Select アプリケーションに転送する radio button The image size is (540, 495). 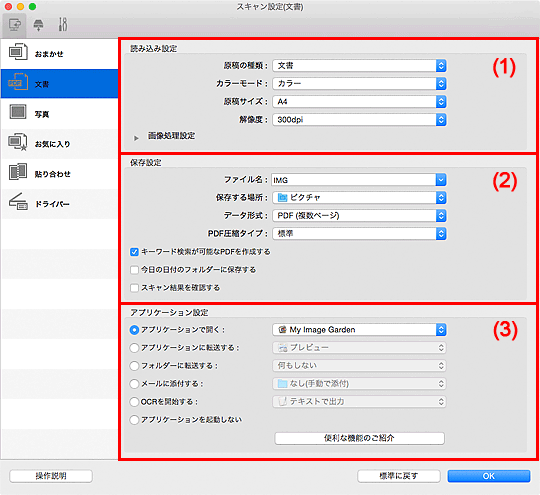coord(134,348)
